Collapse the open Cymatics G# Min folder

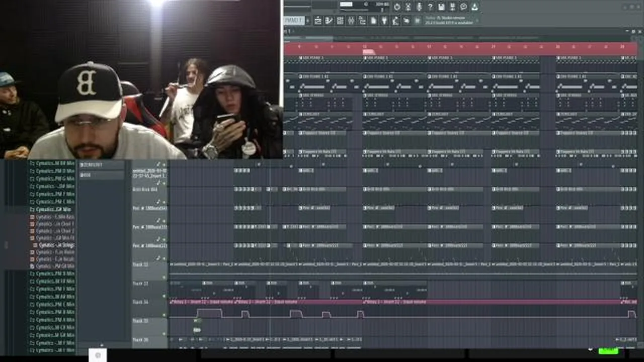(53, 209)
